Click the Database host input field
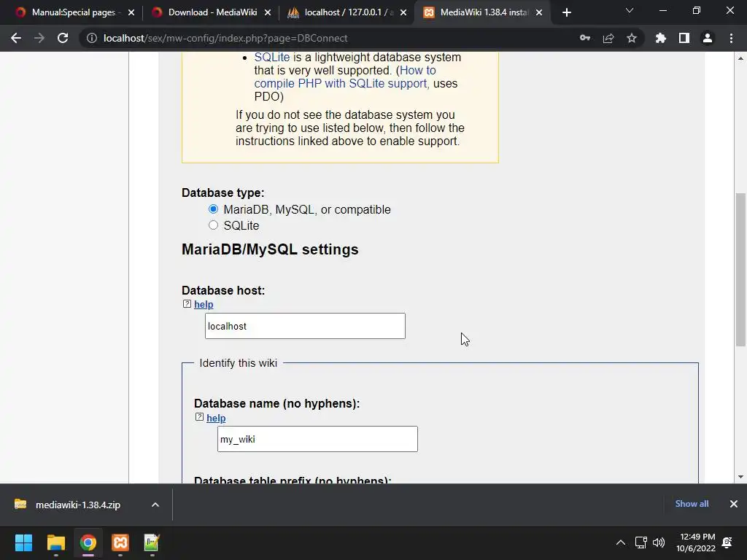 coord(305,326)
